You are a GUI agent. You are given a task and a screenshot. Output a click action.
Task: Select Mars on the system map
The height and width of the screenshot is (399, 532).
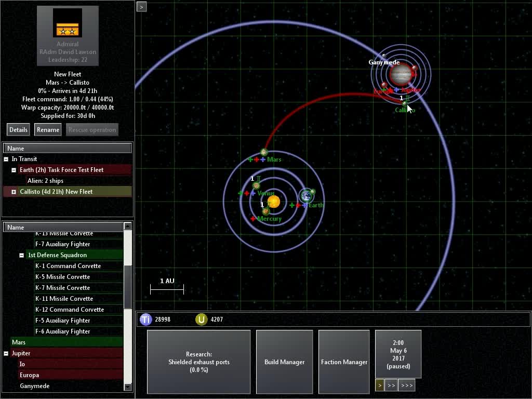pos(263,153)
